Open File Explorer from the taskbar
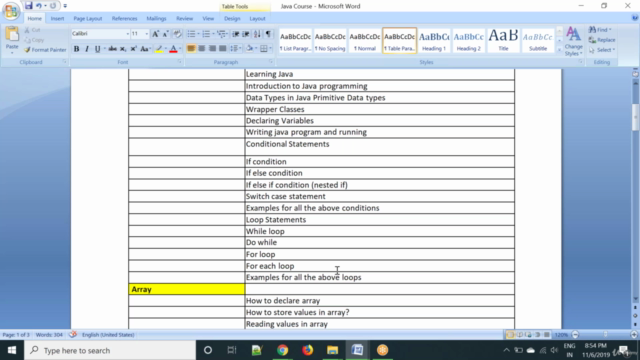 [332, 350]
